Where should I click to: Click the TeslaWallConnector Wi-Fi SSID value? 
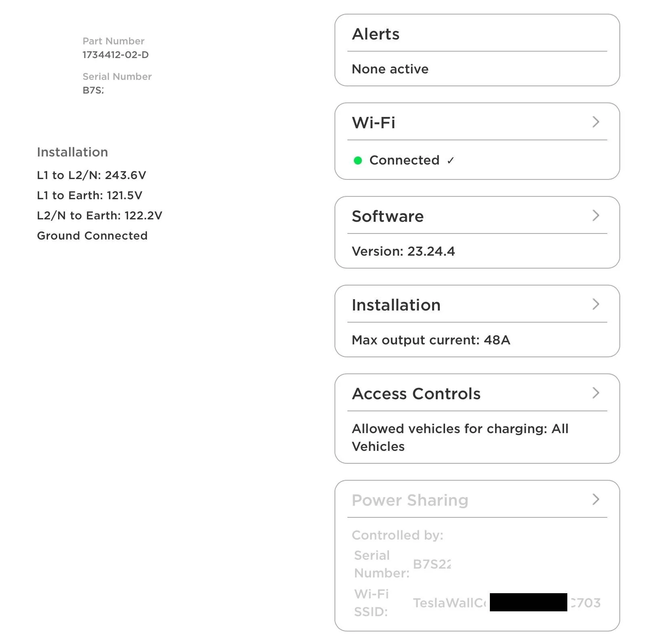pyautogui.click(x=507, y=602)
